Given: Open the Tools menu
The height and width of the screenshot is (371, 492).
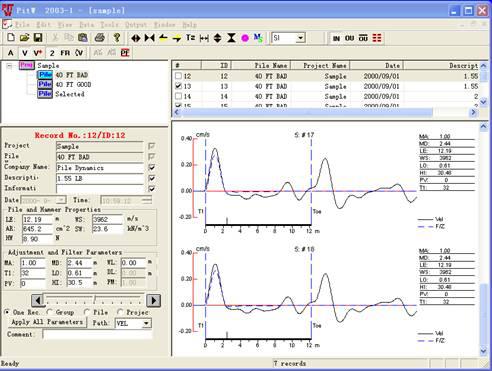Looking at the screenshot, I should 109,25.
